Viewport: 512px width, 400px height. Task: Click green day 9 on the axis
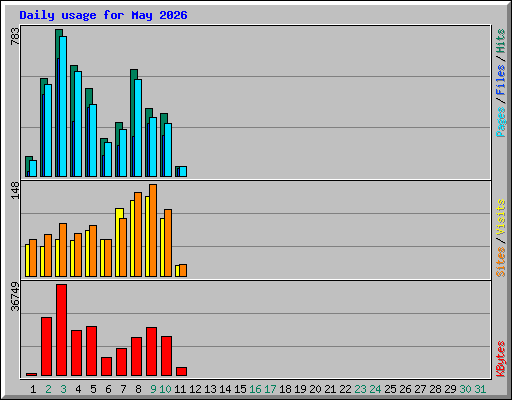click(x=153, y=389)
